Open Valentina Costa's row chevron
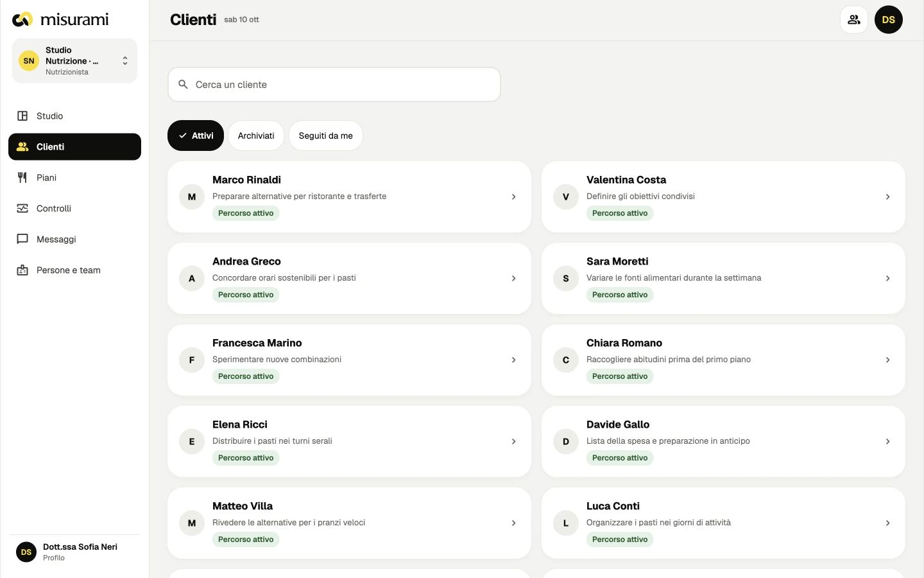Screen dimensions: 924x578 [x=887, y=197]
